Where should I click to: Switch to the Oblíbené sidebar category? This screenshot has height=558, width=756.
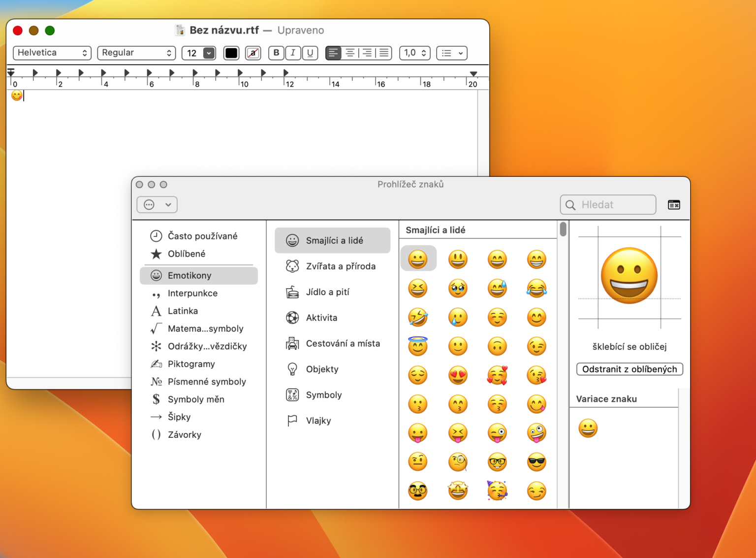[x=187, y=254]
